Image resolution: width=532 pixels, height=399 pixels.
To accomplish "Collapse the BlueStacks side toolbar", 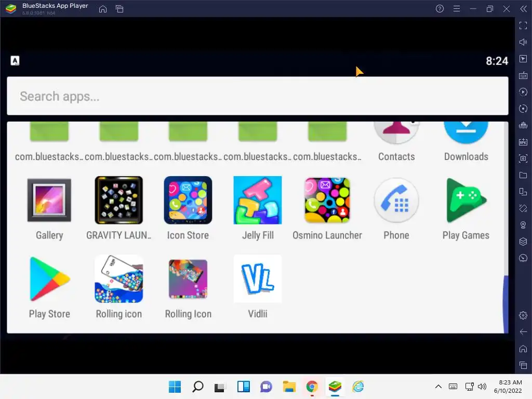I will (523, 9).
